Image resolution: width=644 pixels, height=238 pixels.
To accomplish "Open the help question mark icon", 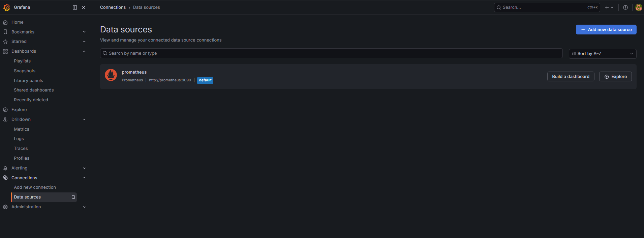I will pyautogui.click(x=625, y=7).
